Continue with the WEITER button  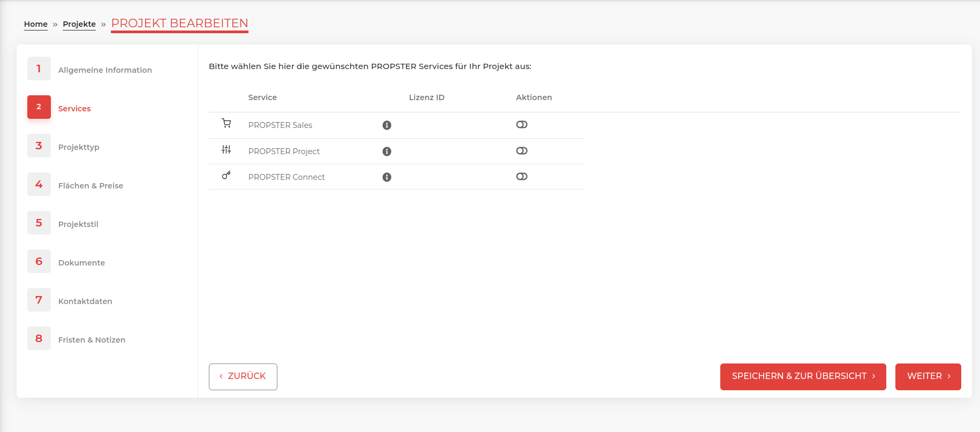[928, 376]
